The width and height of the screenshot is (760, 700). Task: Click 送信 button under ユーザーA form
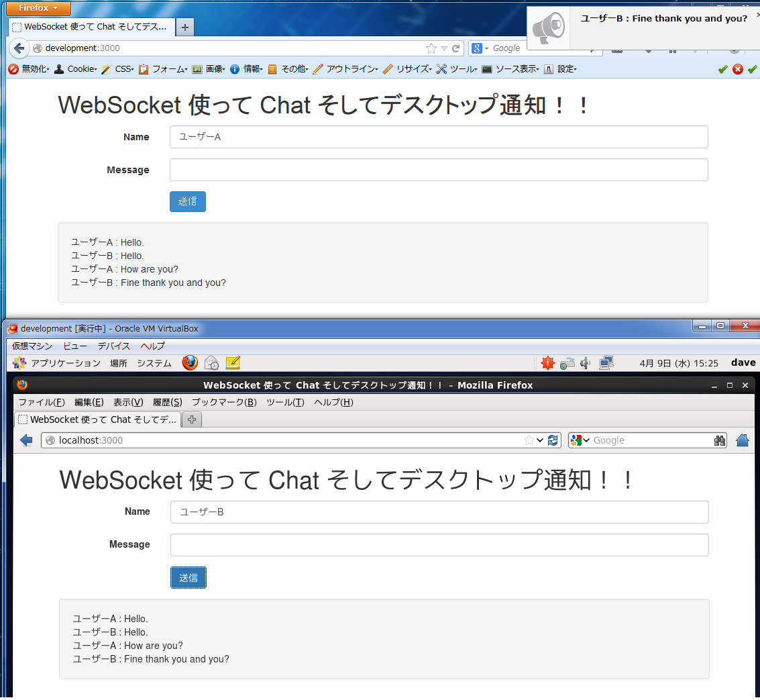coord(187,201)
